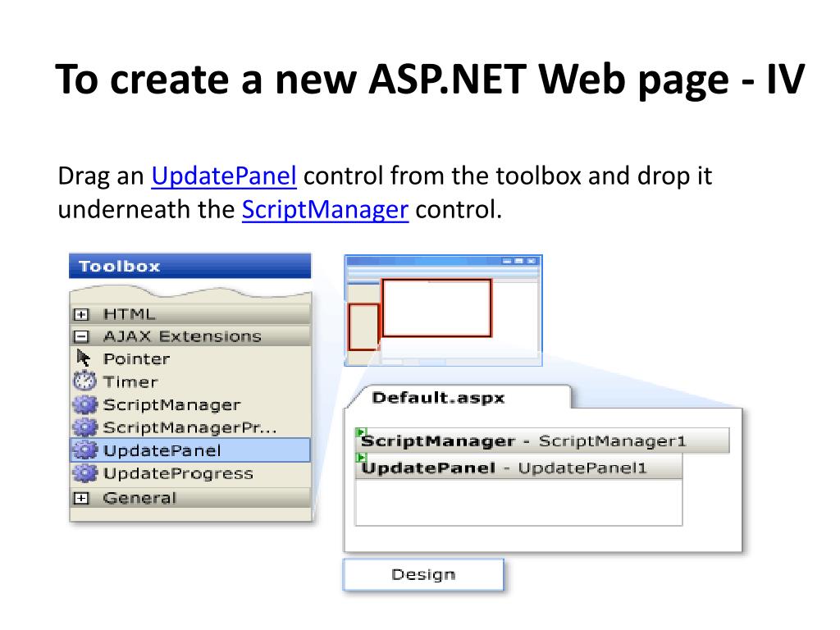Select the UpdatePanel1 control header
This screenshot has width=840, height=630.
(x=519, y=467)
